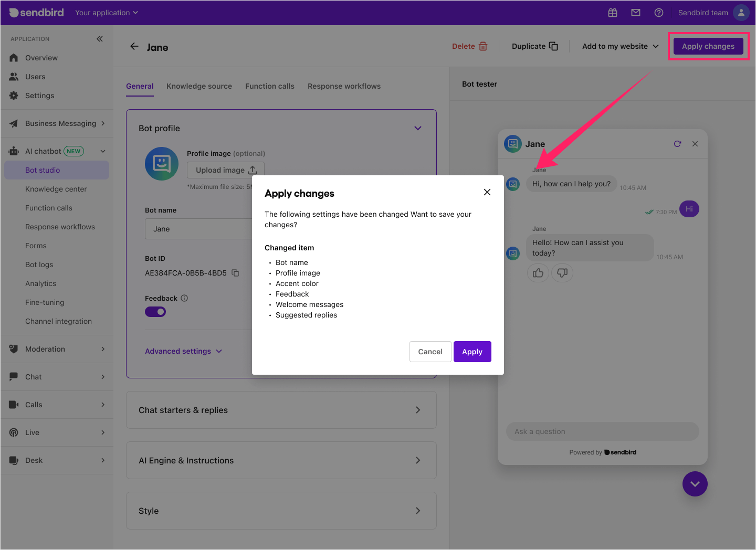Switch to the Function calls tab
This screenshot has width=756, height=550.
(270, 86)
